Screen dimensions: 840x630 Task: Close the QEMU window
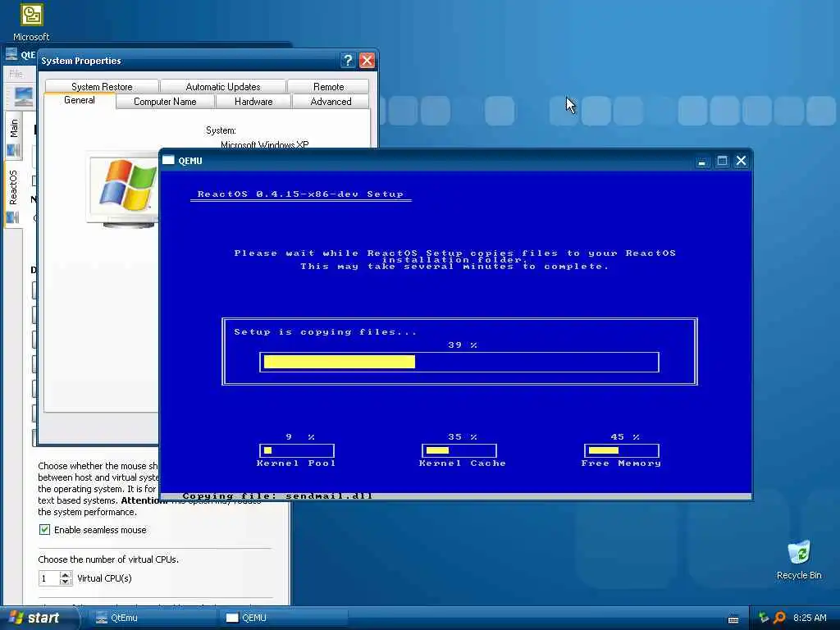click(x=742, y=161)
